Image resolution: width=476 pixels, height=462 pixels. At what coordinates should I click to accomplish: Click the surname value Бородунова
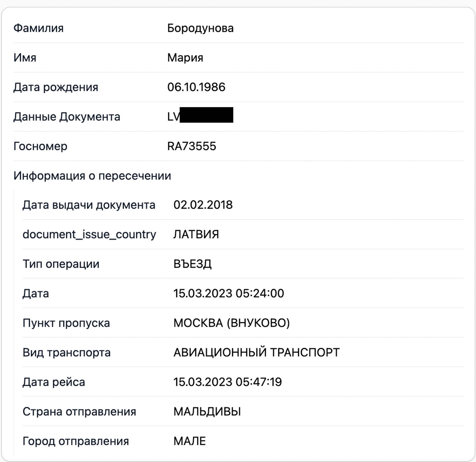click(200, 28)
